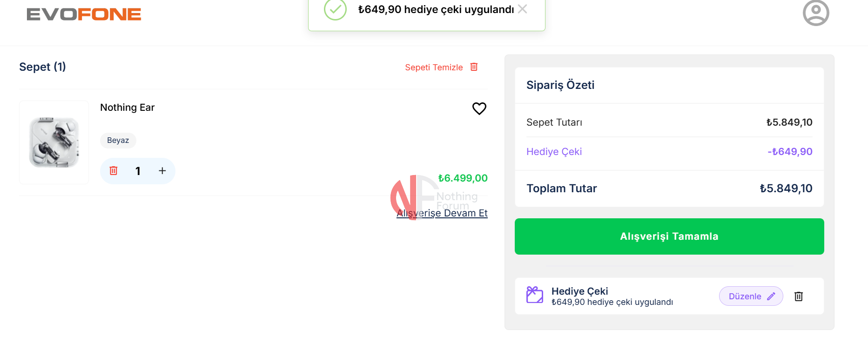The width and height of the screenshot is (868, 364).
Task: Click the purple gift voucher icon
Action: pos(534,295)
